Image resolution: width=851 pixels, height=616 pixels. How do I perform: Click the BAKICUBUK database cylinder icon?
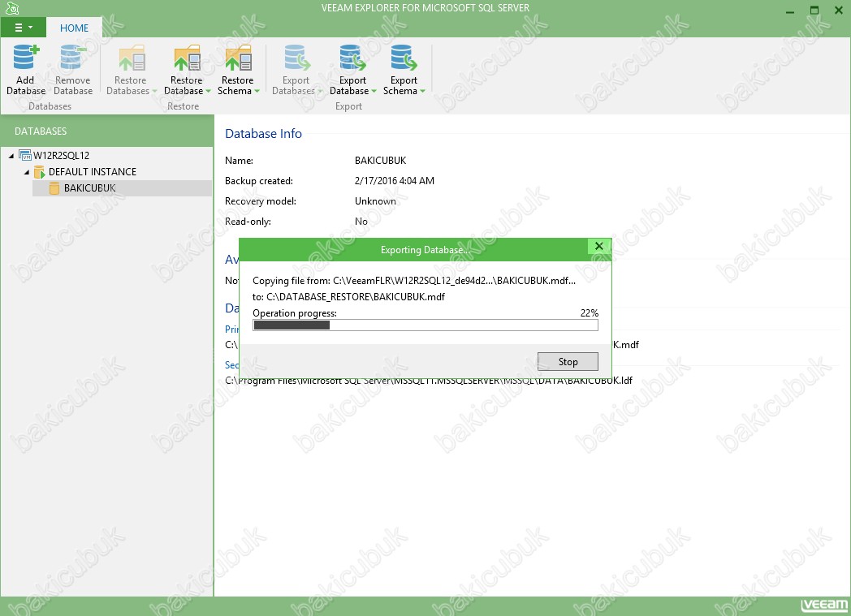[54, 188]
